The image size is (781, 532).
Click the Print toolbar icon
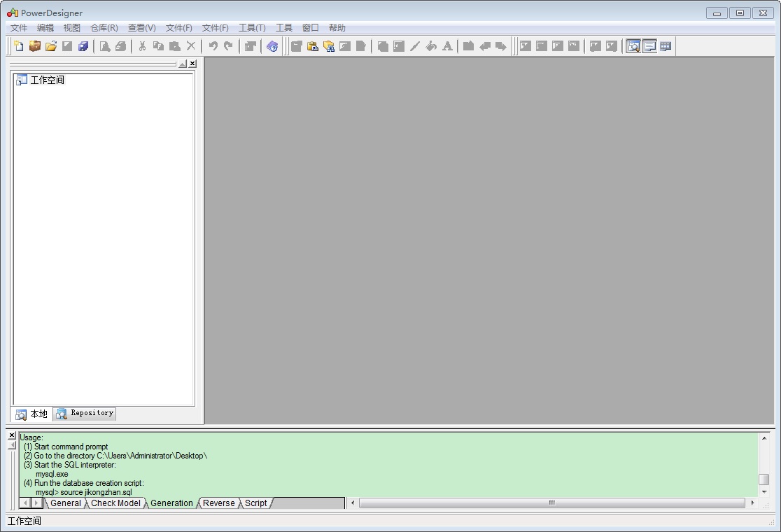pyautogui.click(x=120, y=46)
